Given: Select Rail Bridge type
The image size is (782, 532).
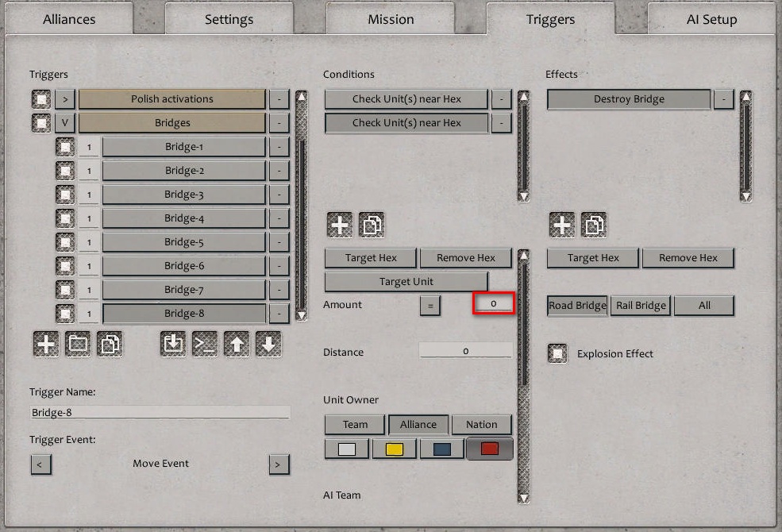Looking at the screenshot, I should tap(641, 306).
